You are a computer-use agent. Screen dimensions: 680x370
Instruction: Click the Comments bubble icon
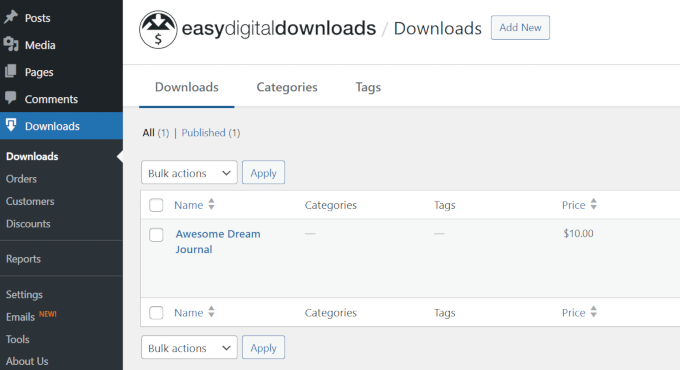(x=11, y=98)
